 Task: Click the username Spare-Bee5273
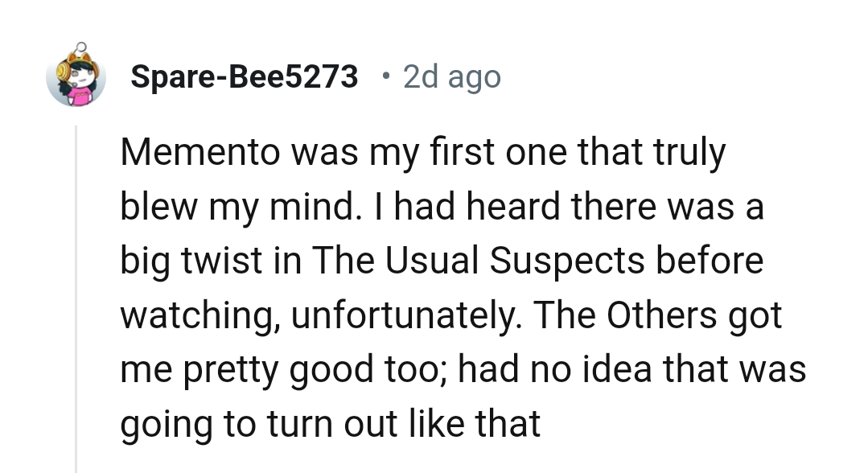click(x=244, y=77)
